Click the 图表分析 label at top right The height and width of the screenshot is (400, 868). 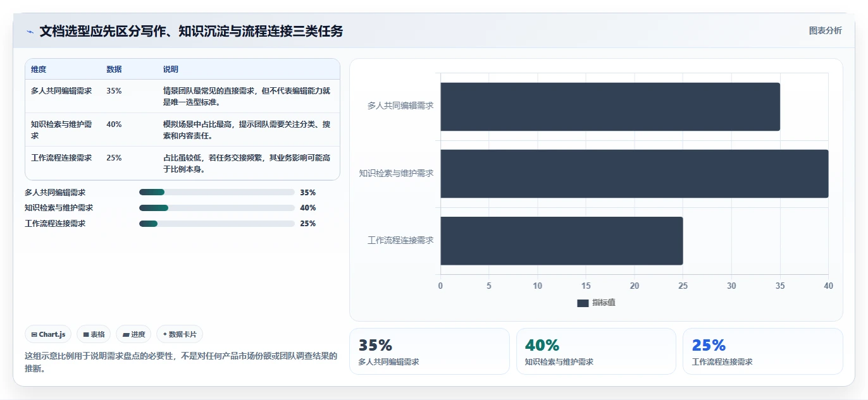point(825,30)
